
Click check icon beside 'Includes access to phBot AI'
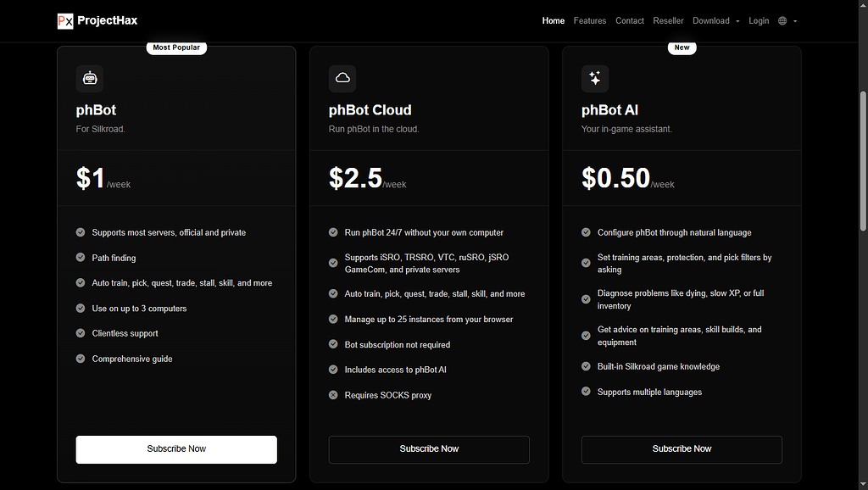(x=333, y=370)
